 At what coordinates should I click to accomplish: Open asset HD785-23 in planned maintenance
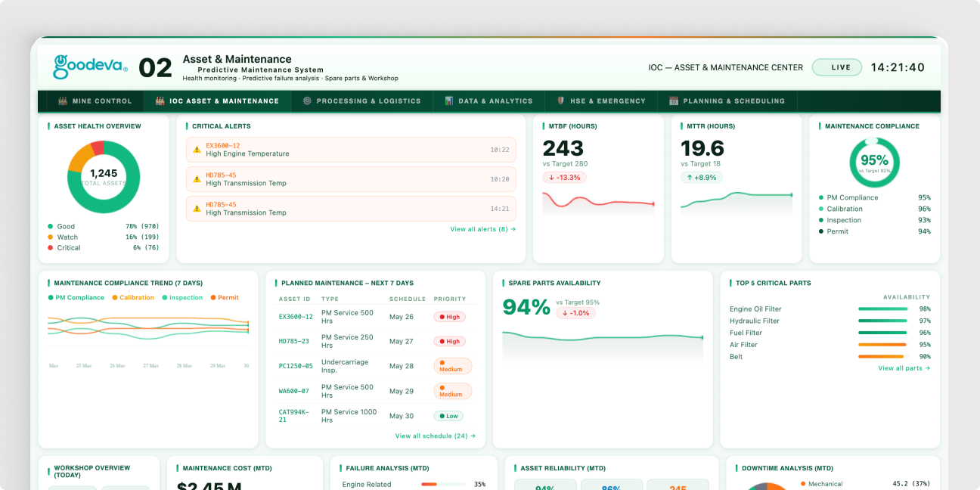pos(294,341)
